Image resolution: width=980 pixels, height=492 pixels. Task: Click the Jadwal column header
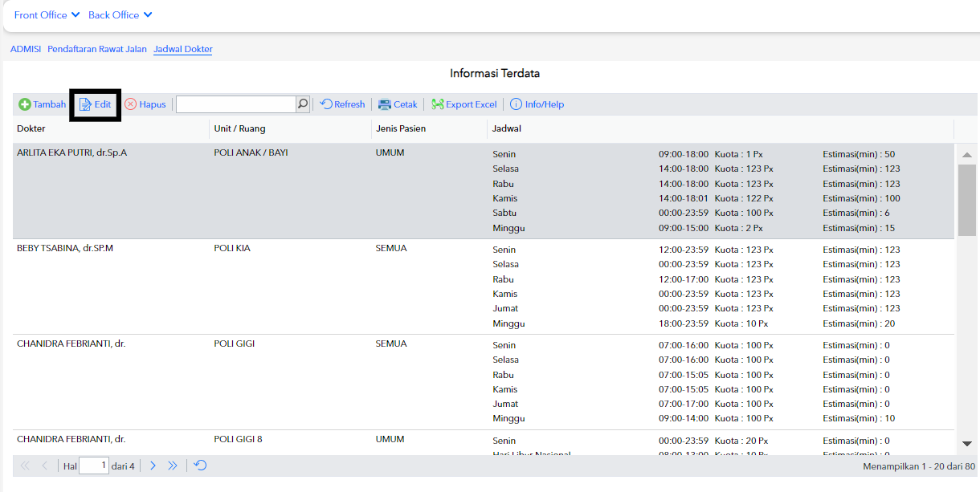click(x=721, y=128)
